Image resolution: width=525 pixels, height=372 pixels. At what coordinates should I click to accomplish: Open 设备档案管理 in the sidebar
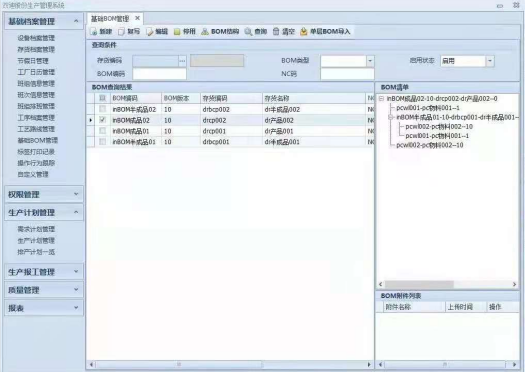[x=36, y=38]
